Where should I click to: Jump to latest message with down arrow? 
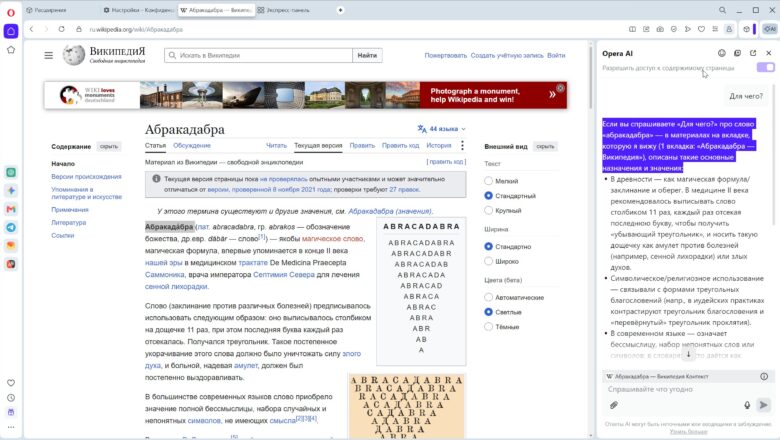688,354
